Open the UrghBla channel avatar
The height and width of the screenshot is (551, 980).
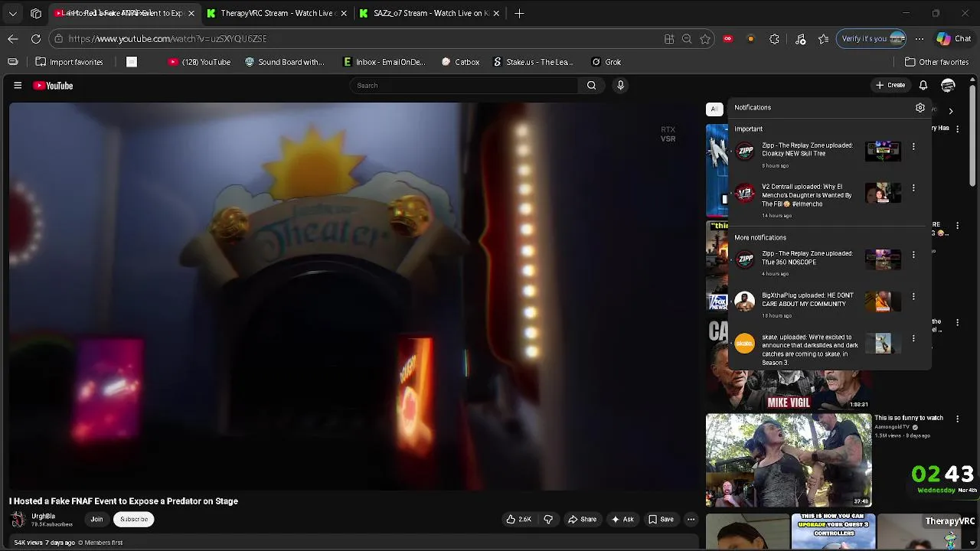click(18, 520)
